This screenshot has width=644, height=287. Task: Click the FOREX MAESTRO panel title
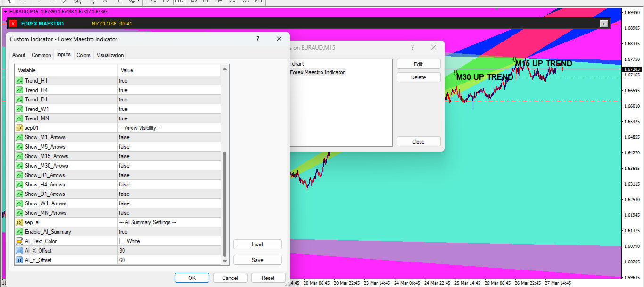tap(42, 24)
